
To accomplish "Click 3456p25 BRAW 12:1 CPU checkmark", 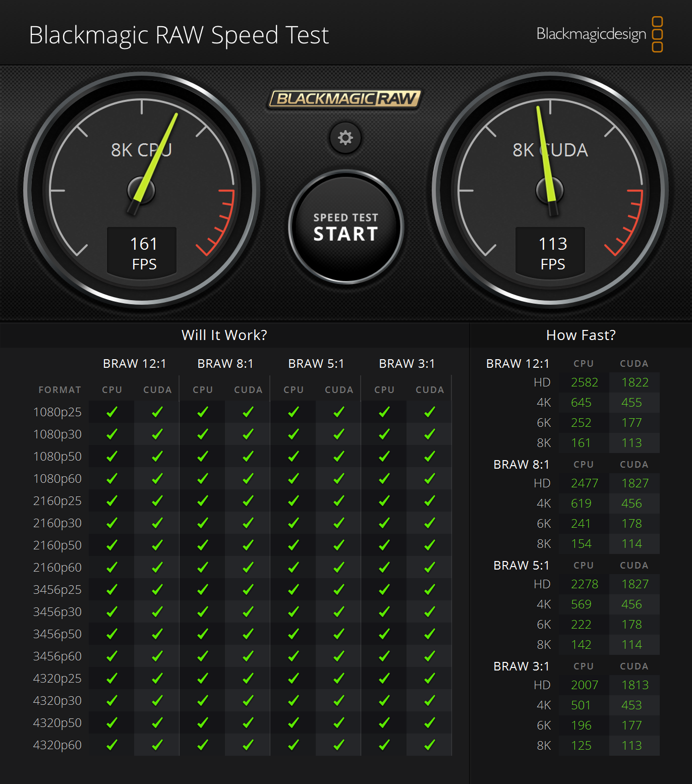I will (x=112, y=590).
